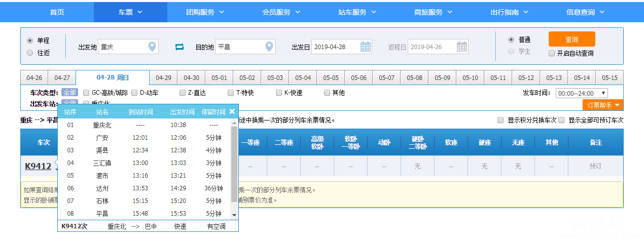
Task: Open the departure date calendar icon
Action: [366, 47]
